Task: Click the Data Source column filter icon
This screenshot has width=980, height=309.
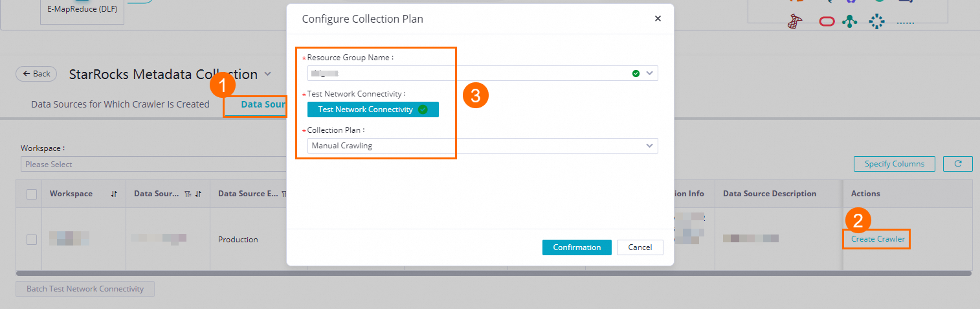Action: click(187, 194)
